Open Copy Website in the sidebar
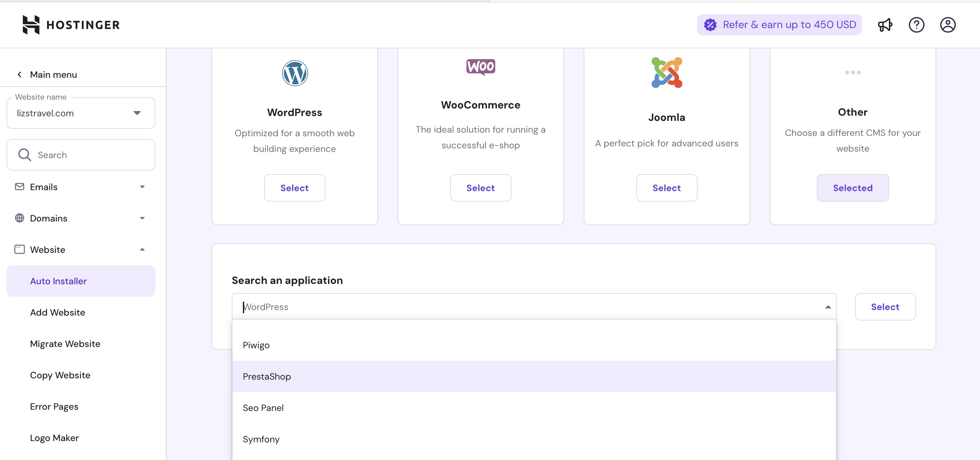The height and width of the screenshot is (460, 980). tap(60, 375)
